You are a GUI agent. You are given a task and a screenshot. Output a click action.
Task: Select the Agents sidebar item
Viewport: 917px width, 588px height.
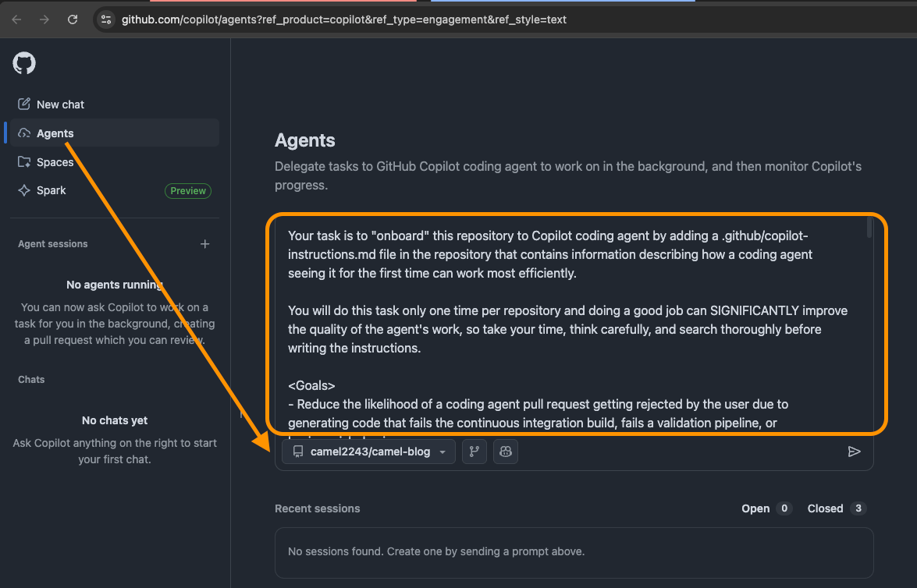point(57,133)
